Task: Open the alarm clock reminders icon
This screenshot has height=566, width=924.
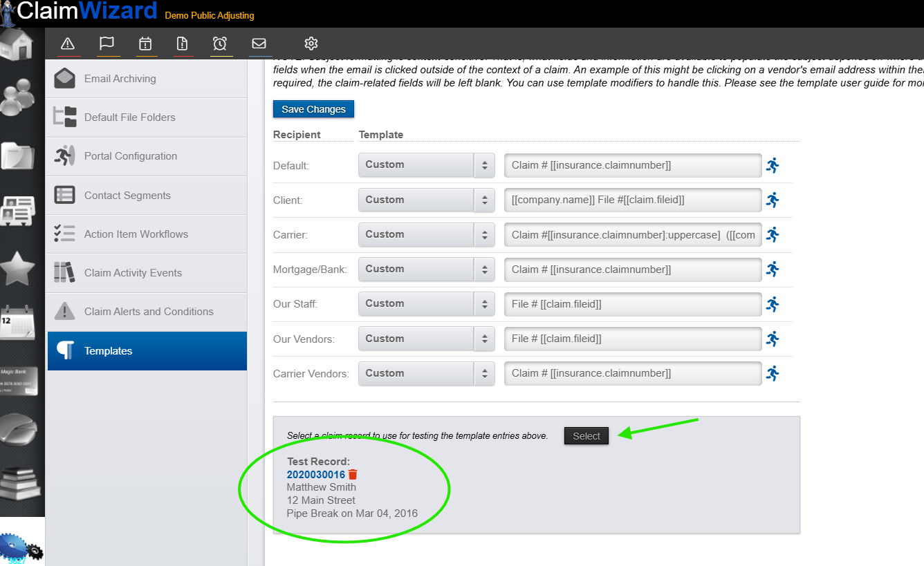Action: [x=220, y=44]
